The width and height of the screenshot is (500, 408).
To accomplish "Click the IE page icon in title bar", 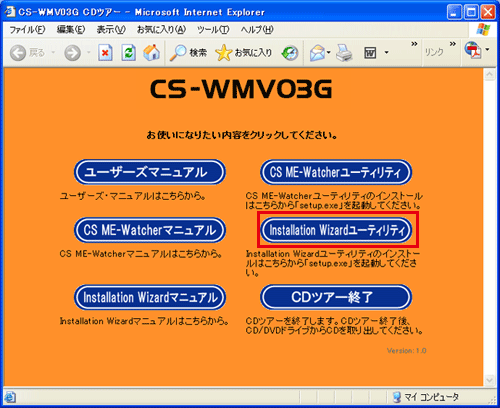I will click(9, 12).
